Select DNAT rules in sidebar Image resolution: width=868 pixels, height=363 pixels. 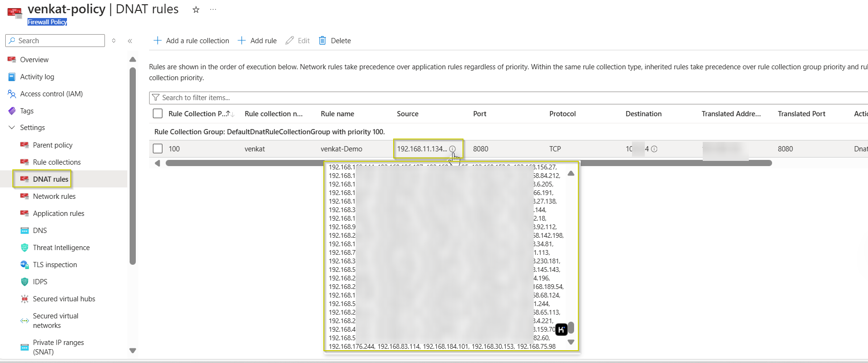[x=50, y=179]
